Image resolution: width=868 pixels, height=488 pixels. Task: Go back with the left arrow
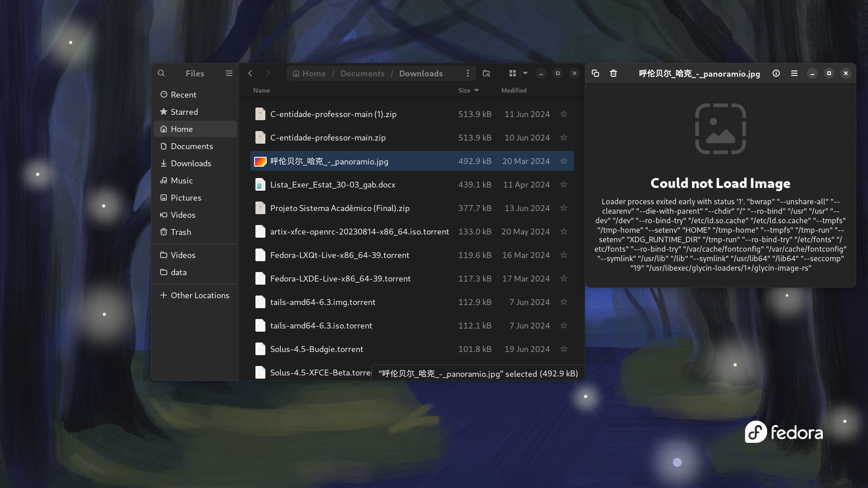pyautogui.click(x=250, y=73)
